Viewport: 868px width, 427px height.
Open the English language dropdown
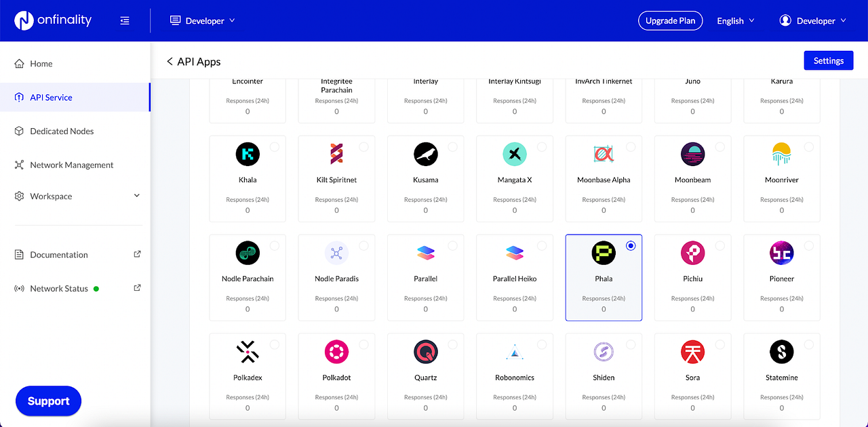pos(736,21)
